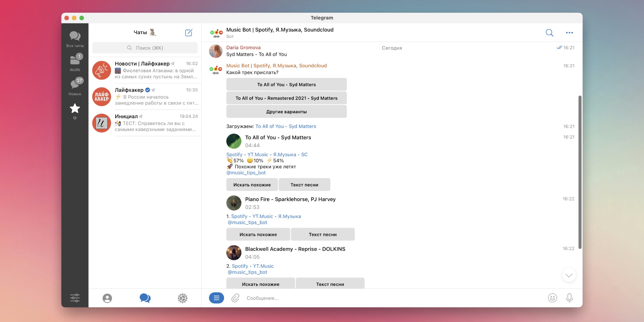Play 'Piano Fire - Sparklehorse' track cover
The width and height of the screenshot is (644, 322).
(x=234, y=203)
